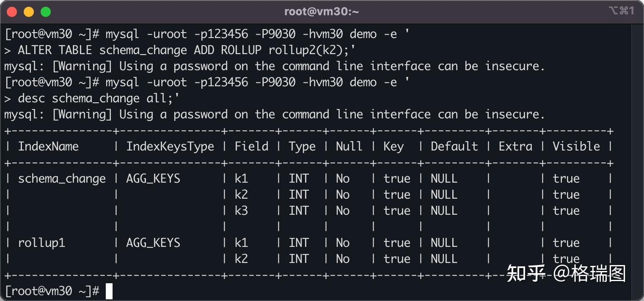The image size is (644, 301).
Task: Click the Extra column header
Action: (515, 147)
